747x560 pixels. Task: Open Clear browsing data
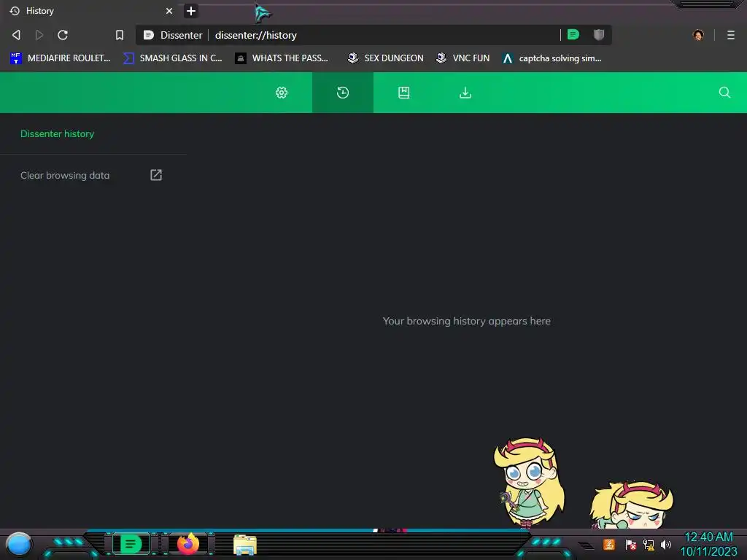65,175
